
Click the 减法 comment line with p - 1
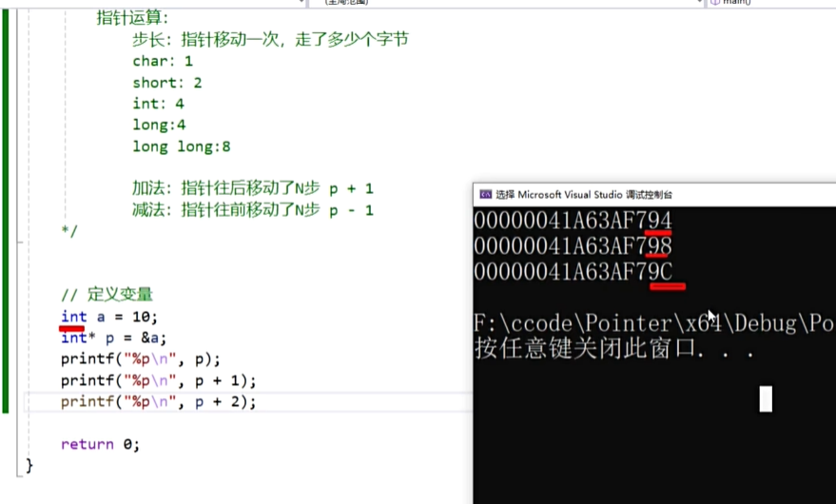[x=253, y=210]
